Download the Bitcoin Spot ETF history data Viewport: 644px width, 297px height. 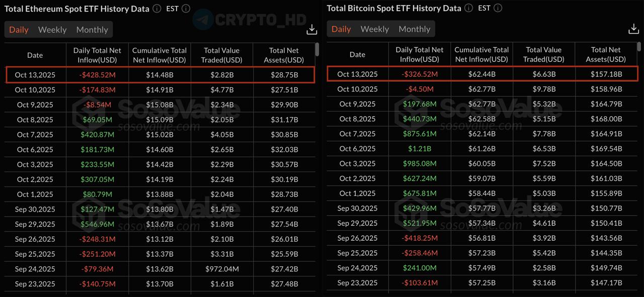pyautogui.click(x=633, y=29)
